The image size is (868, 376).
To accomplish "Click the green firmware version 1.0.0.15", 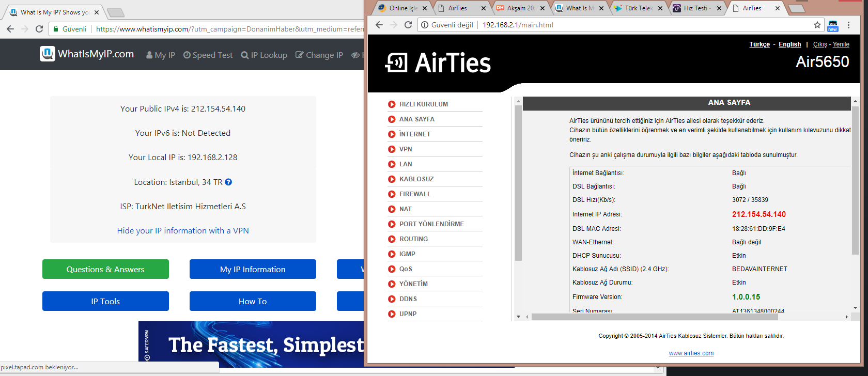I will point(746,297).
